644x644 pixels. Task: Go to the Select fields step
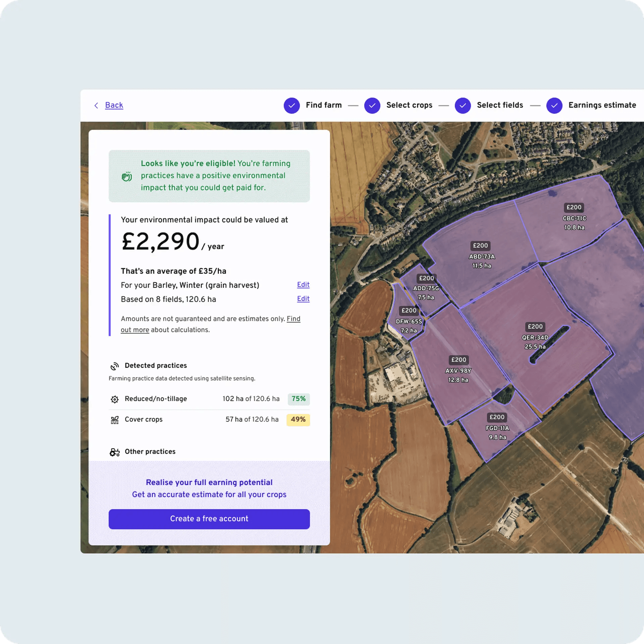(500, 105)
